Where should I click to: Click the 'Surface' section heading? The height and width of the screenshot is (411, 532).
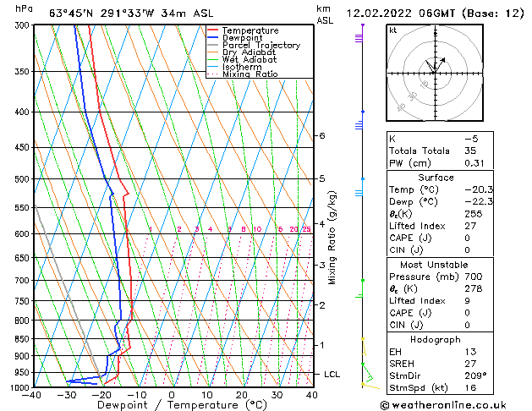click(436, 178)
